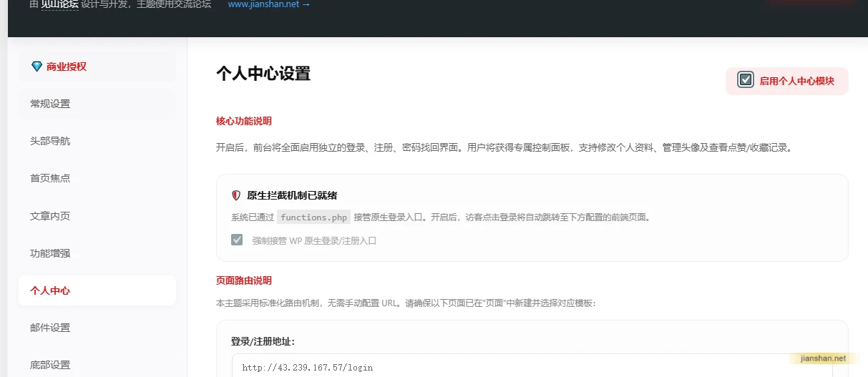This screenshot has width=868, height=377.
Task: Click the 页面路由说明 section heading
Action: [244, 280]
